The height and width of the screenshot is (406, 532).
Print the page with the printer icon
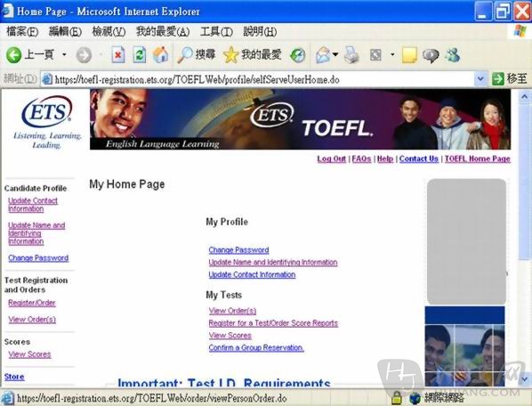[x=351, y=55]
